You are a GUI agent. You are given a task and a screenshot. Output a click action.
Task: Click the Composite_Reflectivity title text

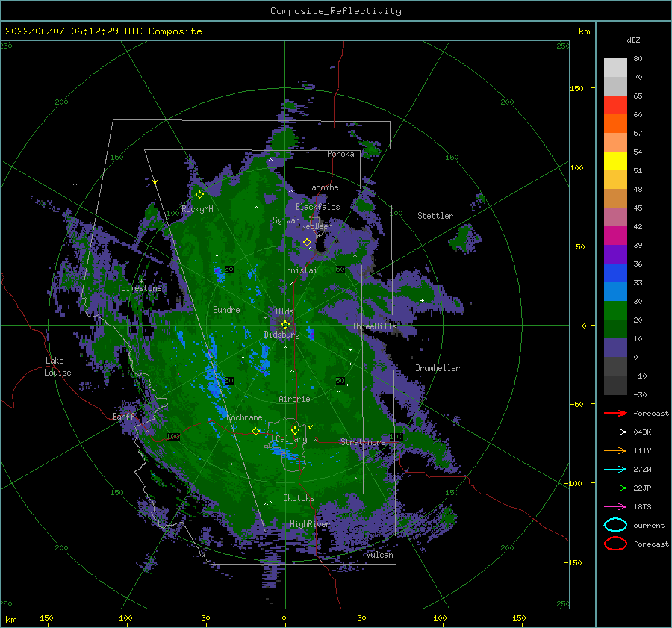pyautogui.click(x=335, y=11)
